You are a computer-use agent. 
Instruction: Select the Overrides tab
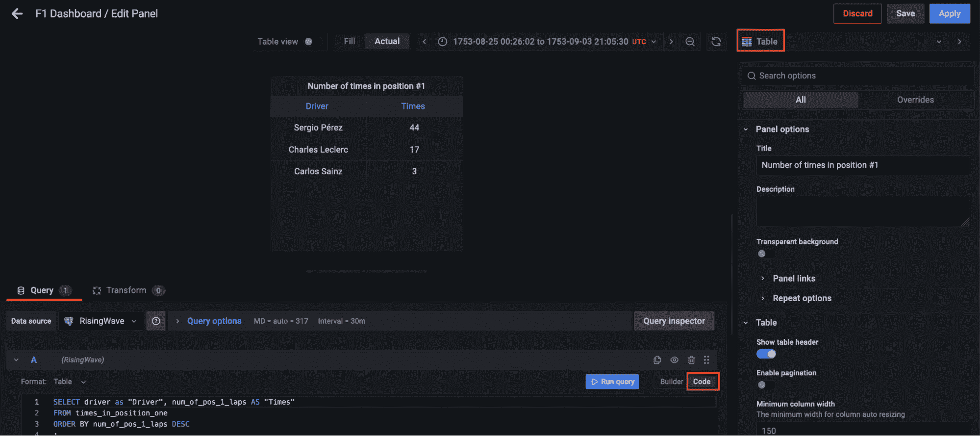pyautogui.click(x=915, y=100)
